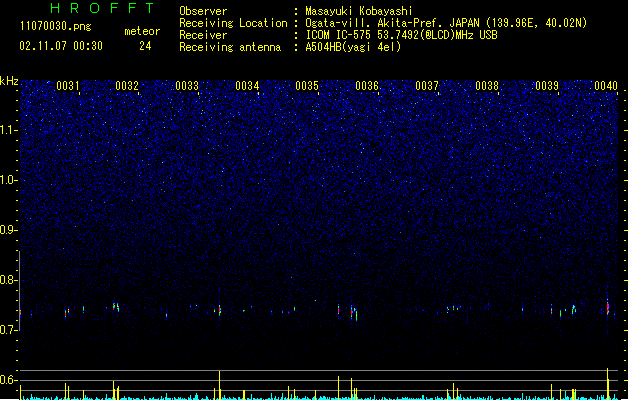Screen dimensions: 629x400
Task: Select observer name Masayuki Kobayashi
Action: click(x=359, y=11)
